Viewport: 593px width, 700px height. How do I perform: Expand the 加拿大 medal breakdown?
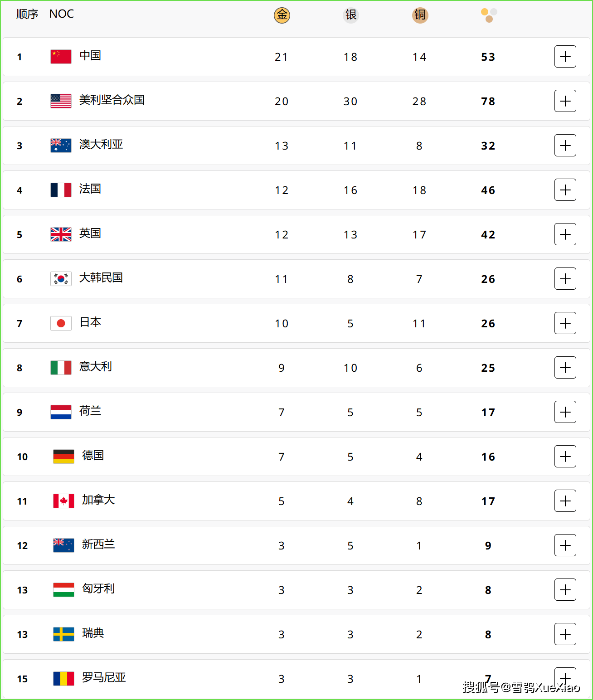[565, 501]
